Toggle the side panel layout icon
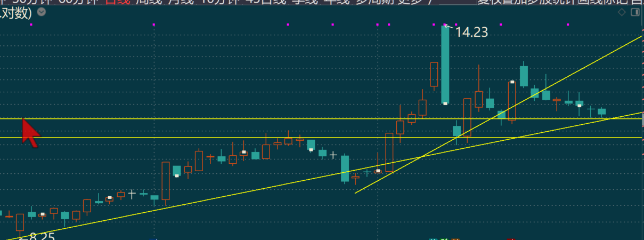 [x=635, y=12]
